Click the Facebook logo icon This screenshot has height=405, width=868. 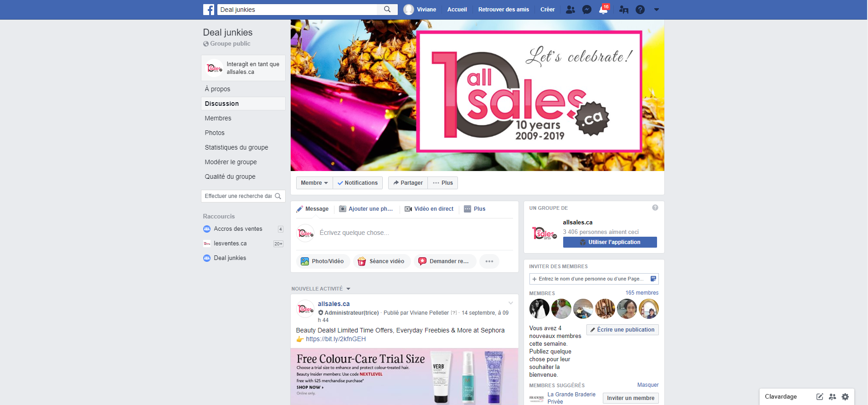[209, 10]
